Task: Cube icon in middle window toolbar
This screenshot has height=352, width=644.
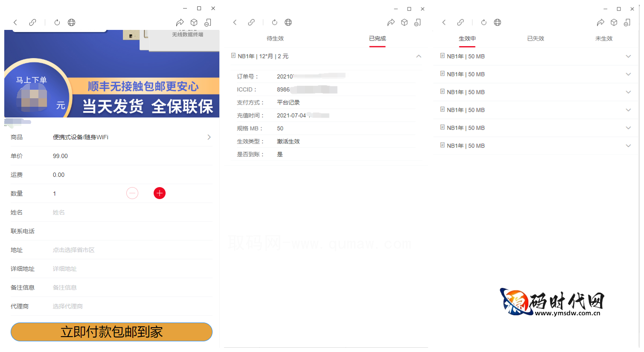Action: pyautogui.click(x=405, y=22)
